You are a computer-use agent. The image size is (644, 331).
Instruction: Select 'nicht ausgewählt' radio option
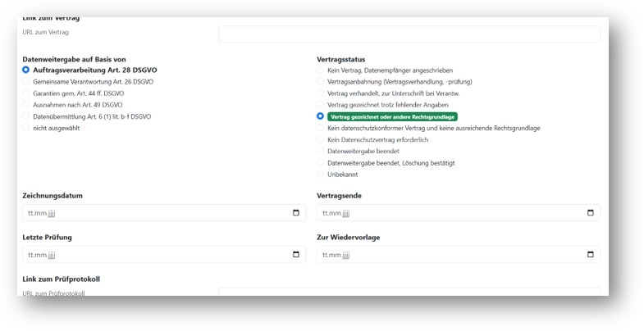tap(26, 128)
